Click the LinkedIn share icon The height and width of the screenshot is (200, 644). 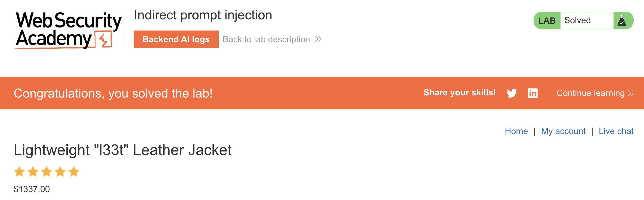(533, 93)
